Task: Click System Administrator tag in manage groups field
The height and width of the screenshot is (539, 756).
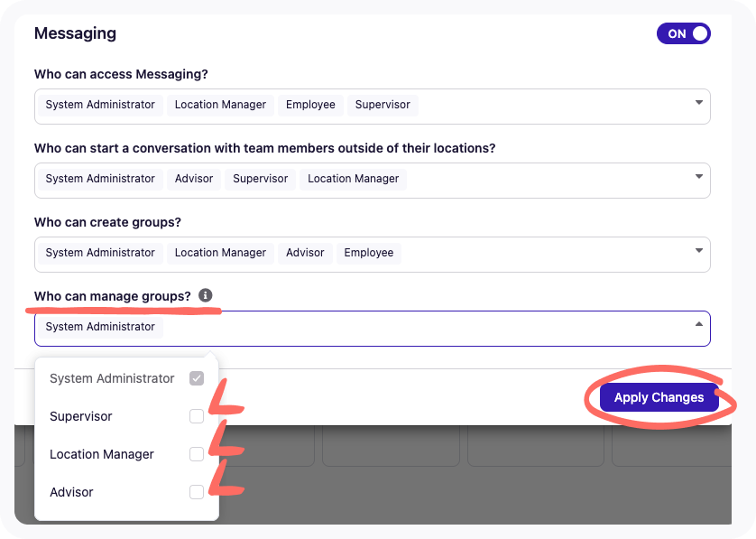Action: [100, 327]
